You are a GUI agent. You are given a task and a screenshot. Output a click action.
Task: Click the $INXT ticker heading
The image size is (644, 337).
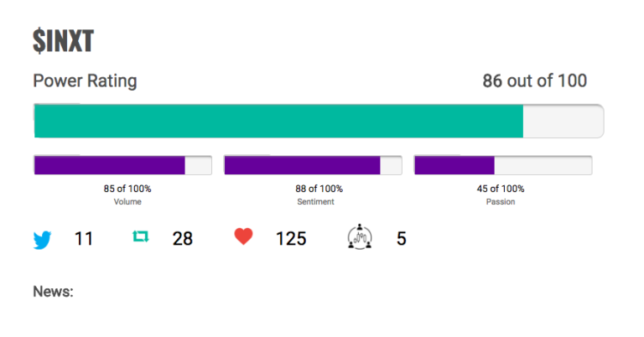point(63,41)
